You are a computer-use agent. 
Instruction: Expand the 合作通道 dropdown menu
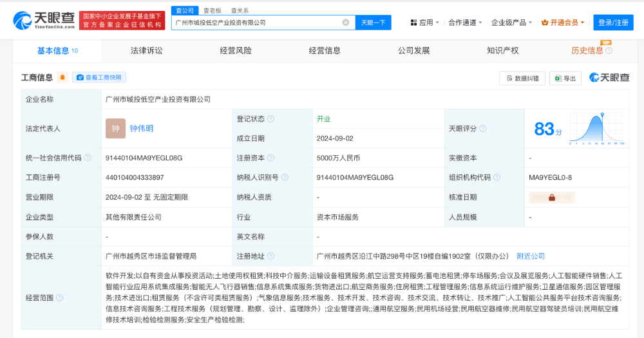click(x=465, y=23)
